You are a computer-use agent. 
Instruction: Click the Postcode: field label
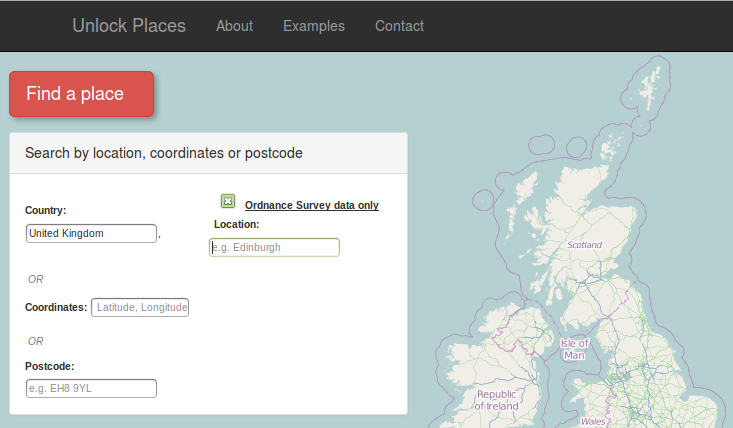coord(49,366)
